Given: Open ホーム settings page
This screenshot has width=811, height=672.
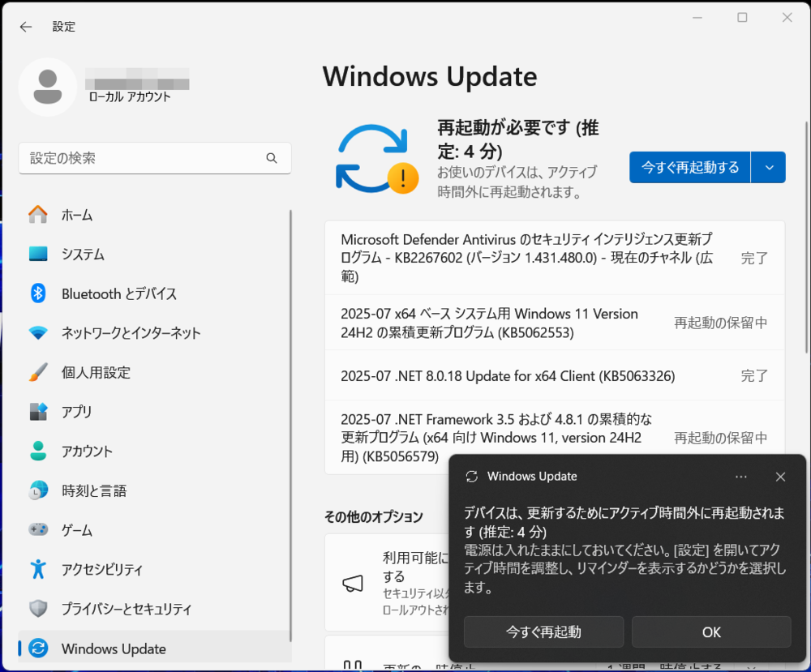Looking at the screenshot, I should 154,215.
